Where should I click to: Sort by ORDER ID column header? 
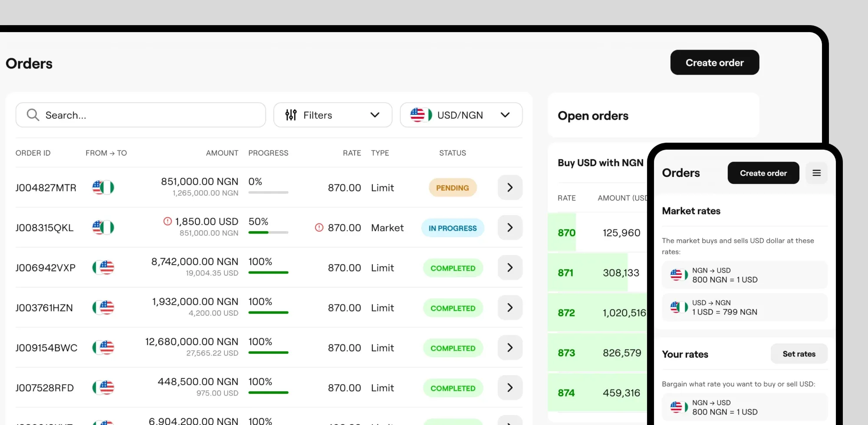(x=33, y=153)
